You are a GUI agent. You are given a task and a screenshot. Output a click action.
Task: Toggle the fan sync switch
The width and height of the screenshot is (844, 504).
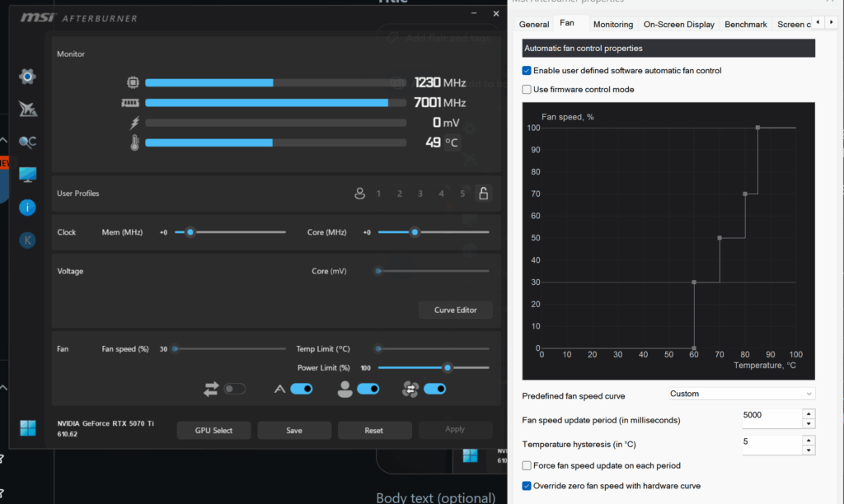(435, 389)
